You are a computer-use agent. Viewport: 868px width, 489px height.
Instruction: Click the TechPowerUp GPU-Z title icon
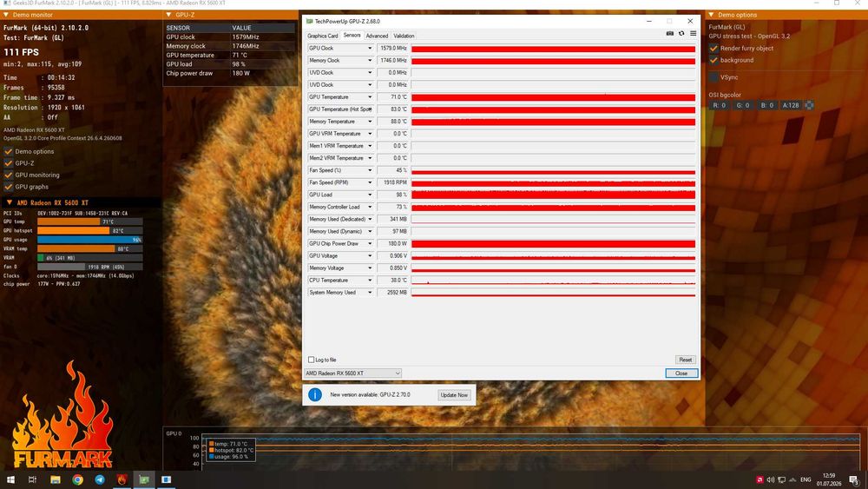310,21
